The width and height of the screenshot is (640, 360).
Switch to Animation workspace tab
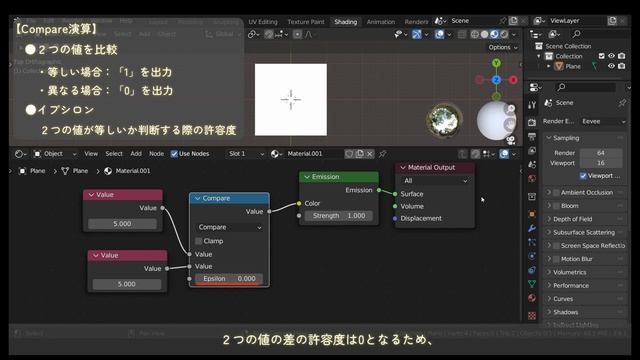point(380,22)
